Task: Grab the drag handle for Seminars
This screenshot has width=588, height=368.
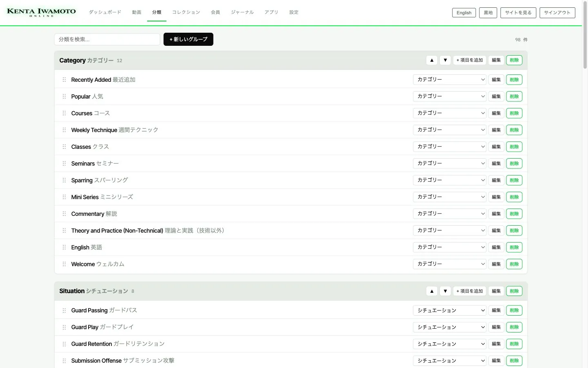Action: [x=64, y=164]
